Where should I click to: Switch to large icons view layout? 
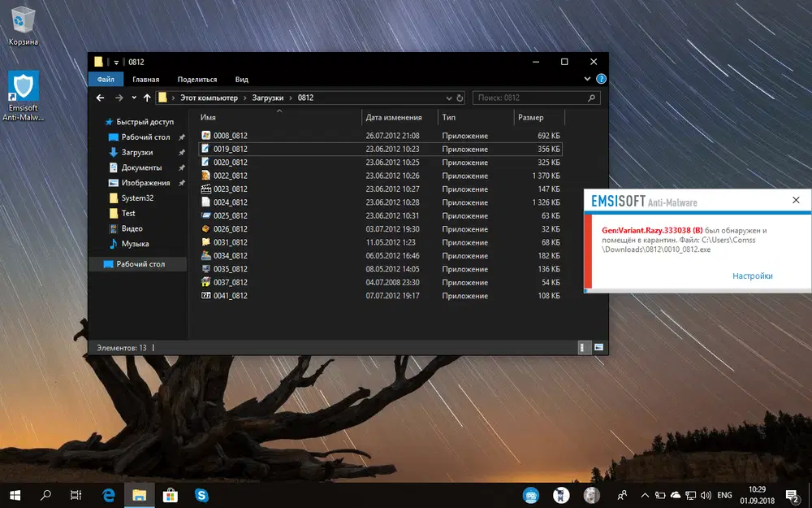(x=598, y=347)
